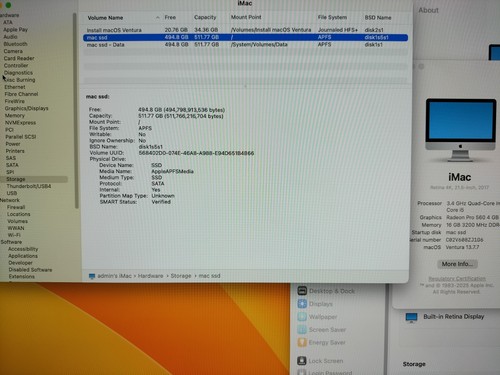Select Audio in the hardware list
Viewport: 500px width, 375px height.
(10, 37)
